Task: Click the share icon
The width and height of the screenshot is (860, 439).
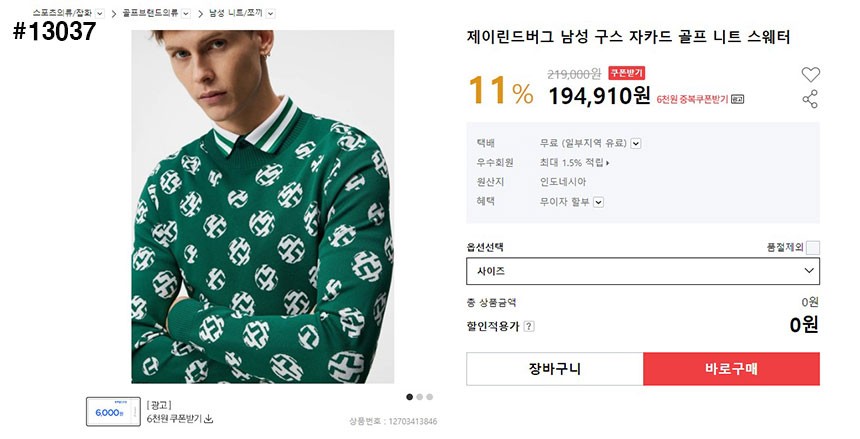Action: (x=810, y=99)
